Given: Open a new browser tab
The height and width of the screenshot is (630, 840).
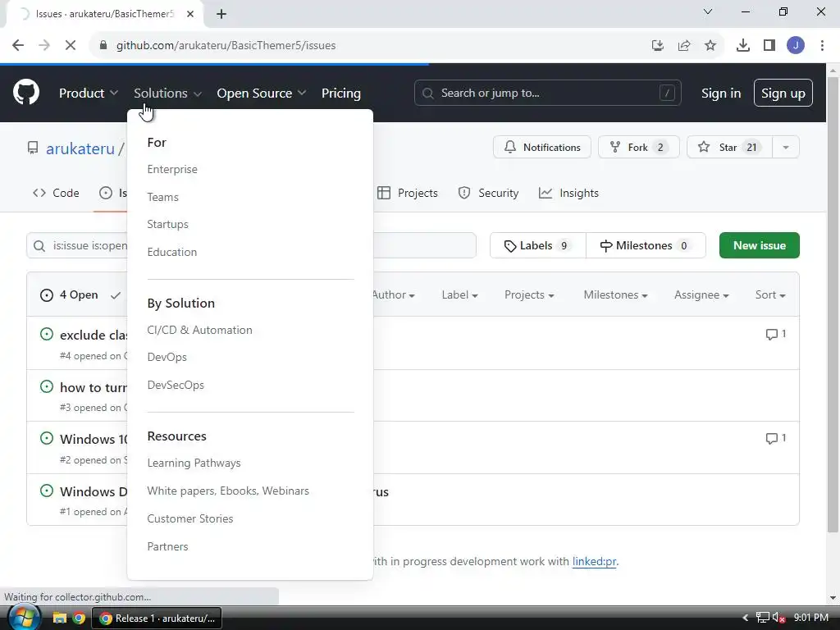Looking at the screenshot, I should 221,14.
